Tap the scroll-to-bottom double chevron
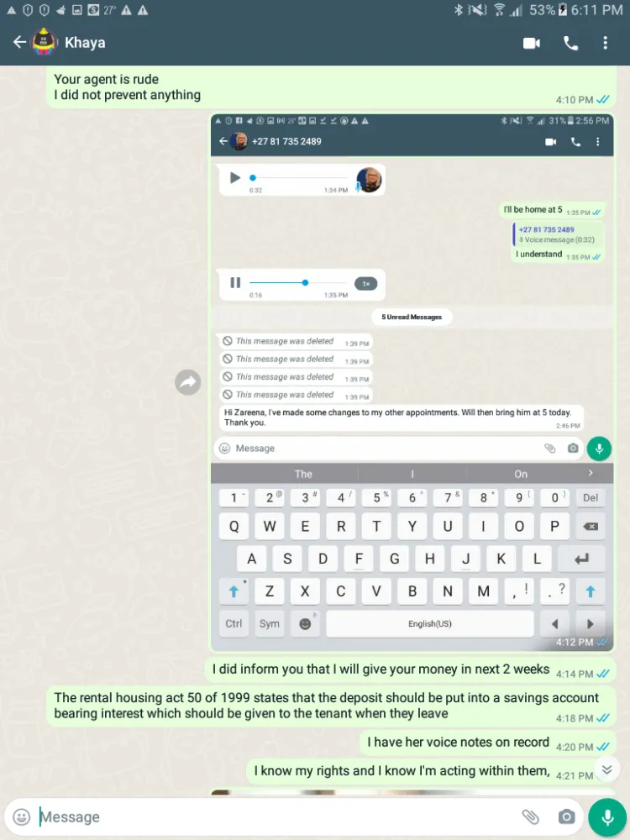Viewport: 630px width, 840px height. [606, 769]
